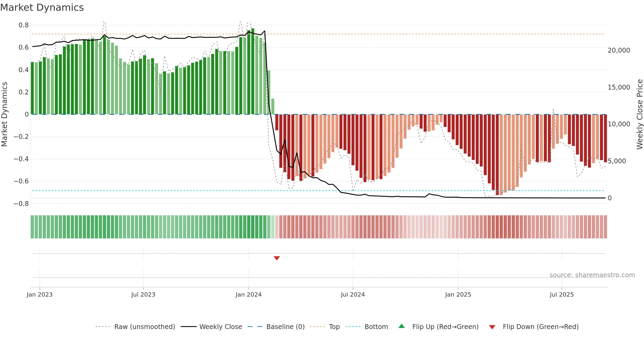Click the source: sharemaestro.com text
Viewport: 644px width, 362px height.
(x=592, y=275)
